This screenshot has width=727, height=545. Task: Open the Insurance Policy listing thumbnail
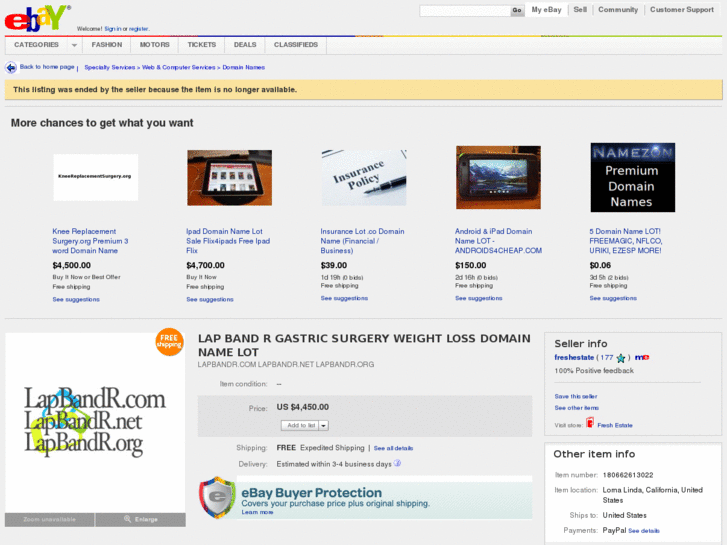(x=364, y=178)
